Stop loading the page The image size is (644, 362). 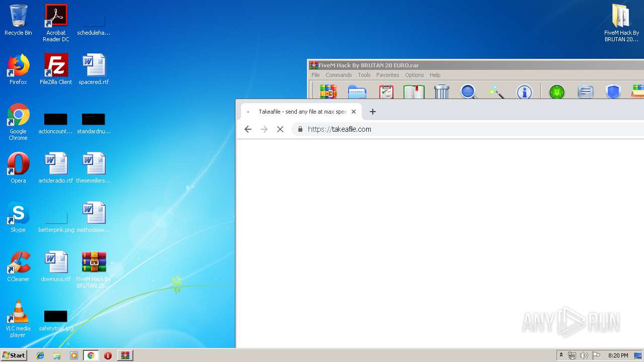coord(280,129)
